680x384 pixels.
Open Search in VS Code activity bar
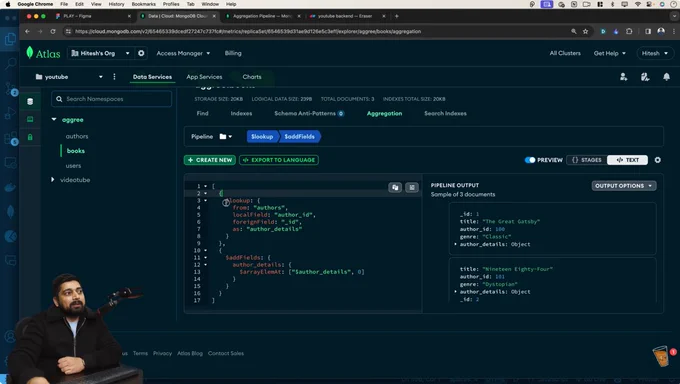click(10, 64)
